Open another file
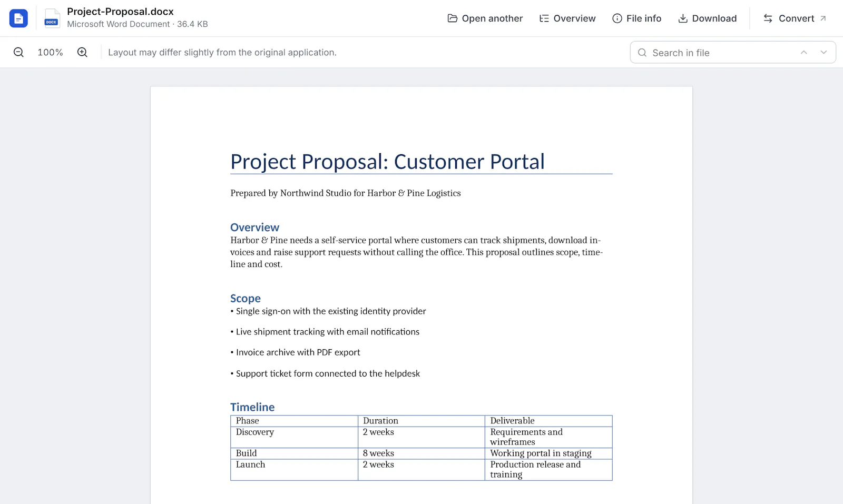This screenshot has height=504, width=843. 485,18
